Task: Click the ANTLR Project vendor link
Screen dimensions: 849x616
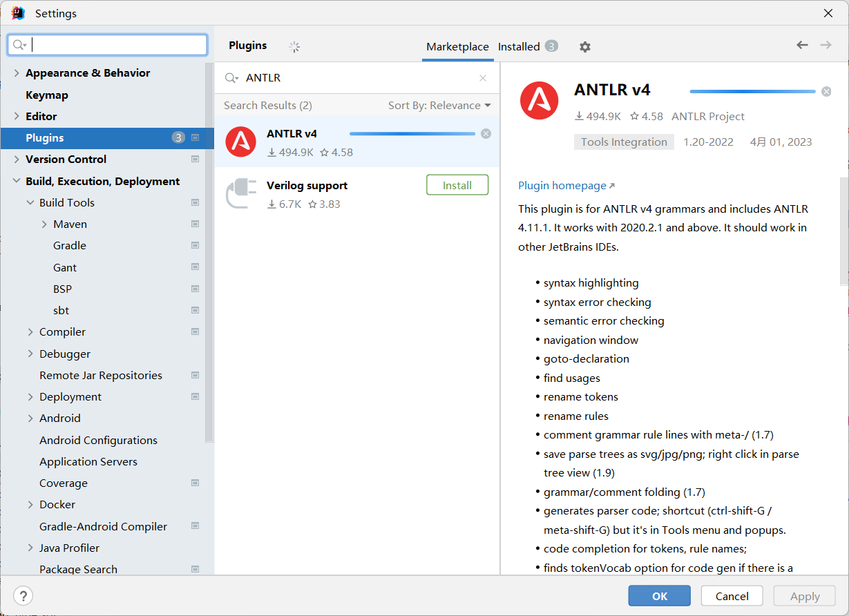Action: 708,117
